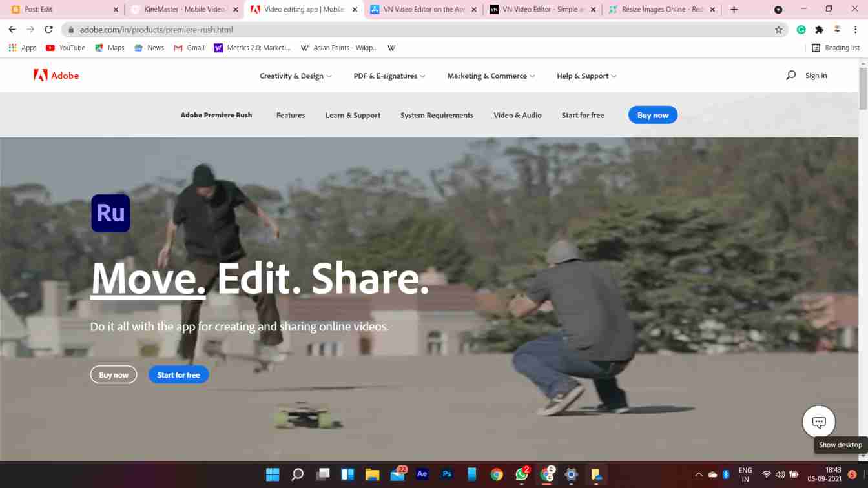The height and width of the screenshot is (488, 868).
Task: Open Windows Start menu
Action: [273, 474]
